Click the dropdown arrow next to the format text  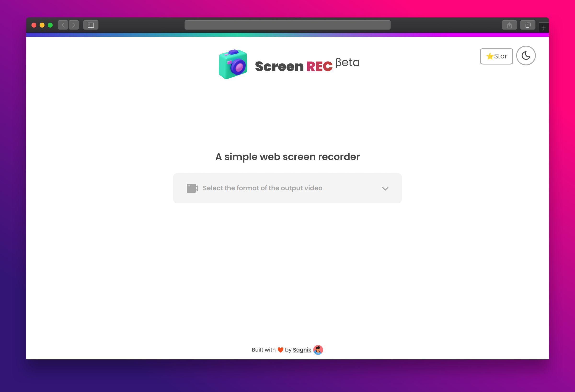click(385, 189)
